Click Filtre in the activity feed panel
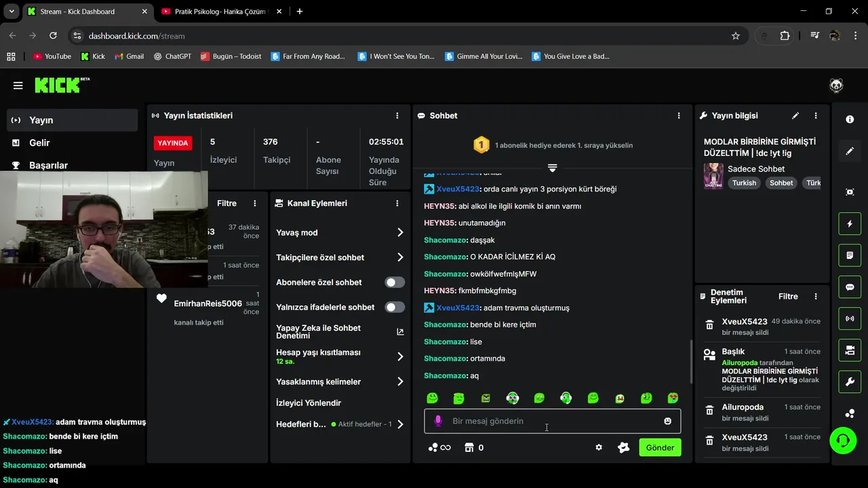This screenshot has height=488, width=868. pyautogui.click(x=226, y=203)
